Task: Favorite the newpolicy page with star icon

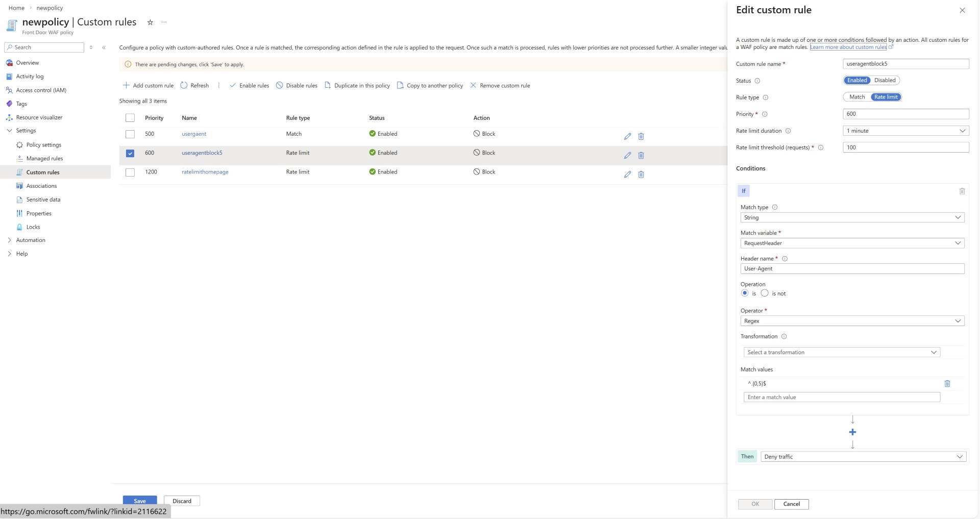Action: (x=150, y=22)
